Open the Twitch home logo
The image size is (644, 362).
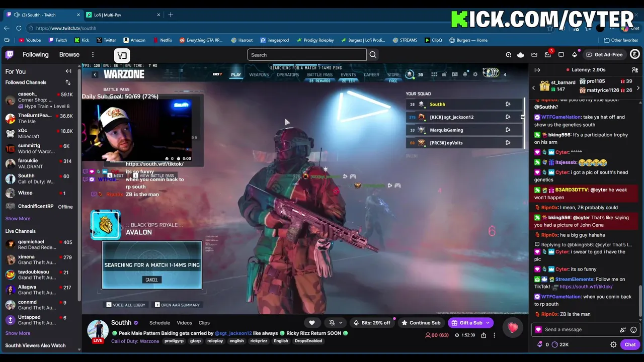click(9, 55)
